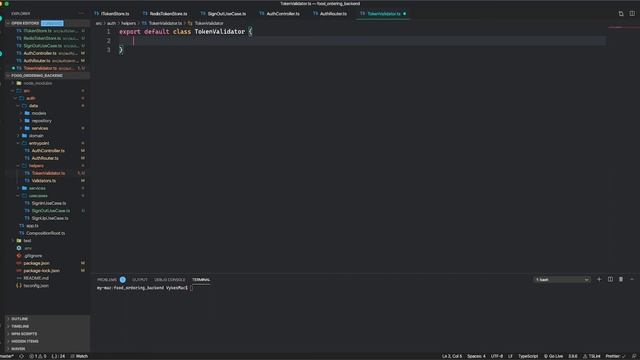
Task: Split the terminal pane
Action: (610, 280)
